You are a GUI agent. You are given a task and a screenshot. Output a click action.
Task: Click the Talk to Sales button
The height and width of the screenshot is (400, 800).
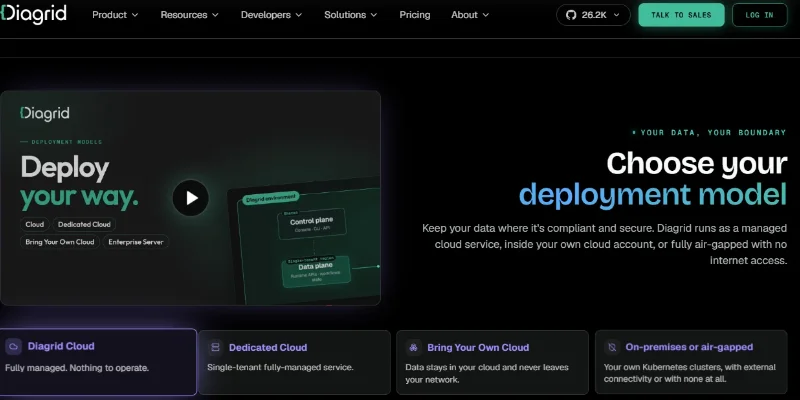(681, 15)
